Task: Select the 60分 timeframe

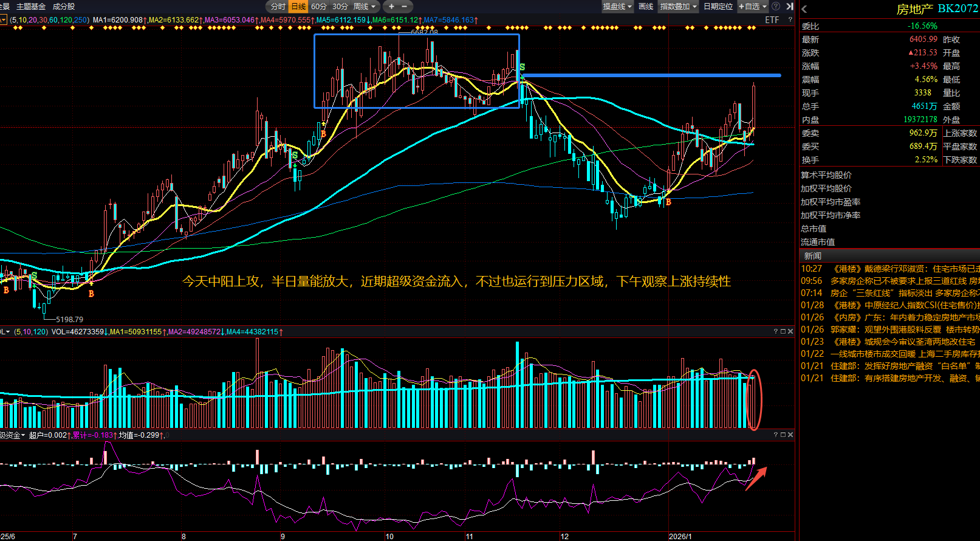Action: (x=319, y=7)
